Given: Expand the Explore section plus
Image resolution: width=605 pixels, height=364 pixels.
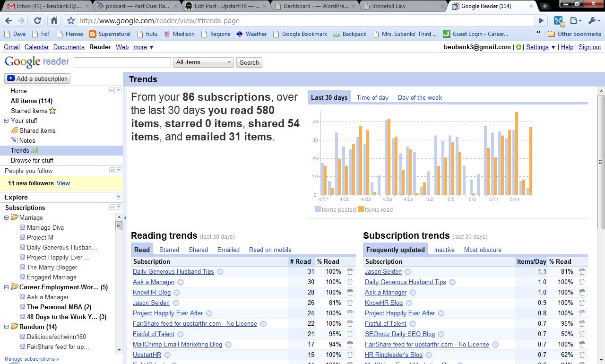Looking at the screenshot, I should point(118,197).
